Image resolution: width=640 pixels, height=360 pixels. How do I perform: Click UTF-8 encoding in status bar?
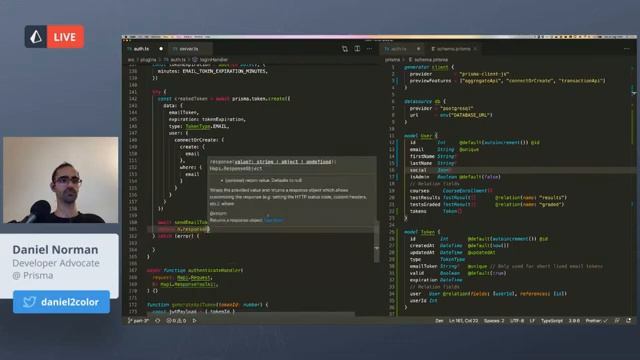pos(517,321)
